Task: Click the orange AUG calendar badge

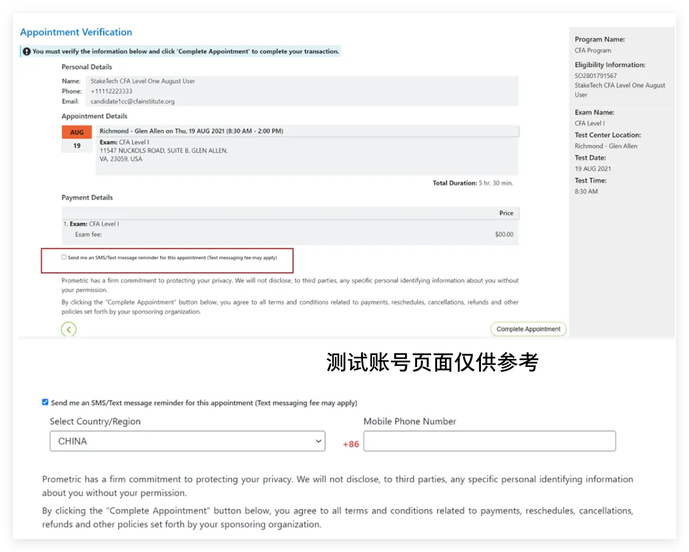Action: 77,132
